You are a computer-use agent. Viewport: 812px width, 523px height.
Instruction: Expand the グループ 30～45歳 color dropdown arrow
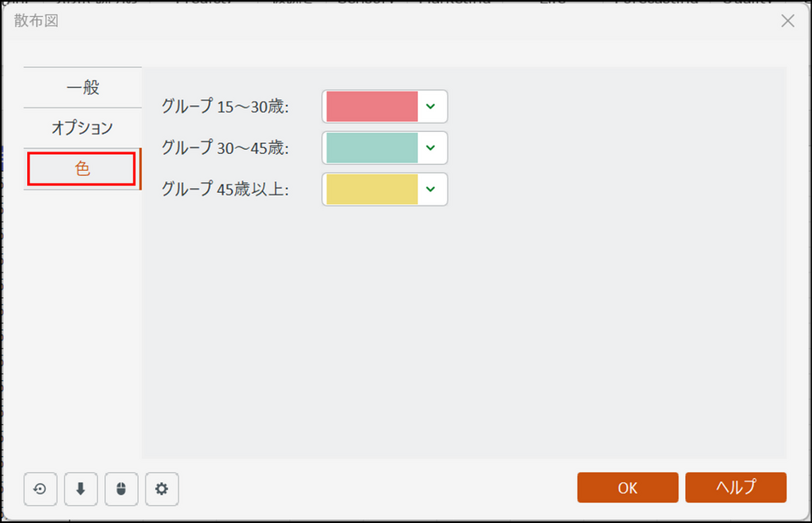click(x=431, y=148)
